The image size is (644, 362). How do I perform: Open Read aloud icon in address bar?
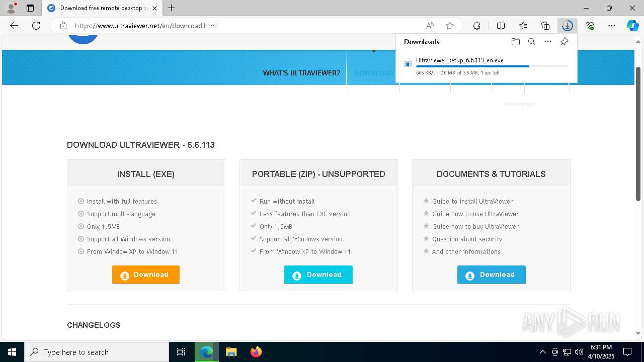[x=430, y=26]
